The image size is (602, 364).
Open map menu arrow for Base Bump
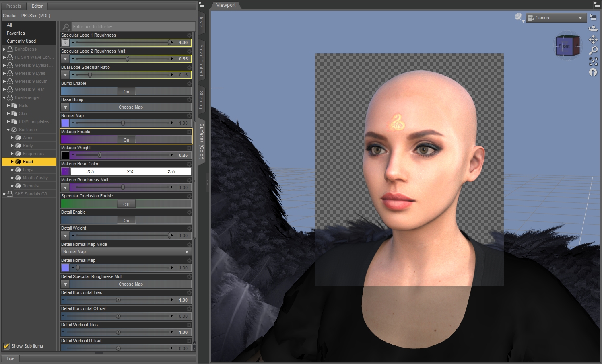[65, 107]
